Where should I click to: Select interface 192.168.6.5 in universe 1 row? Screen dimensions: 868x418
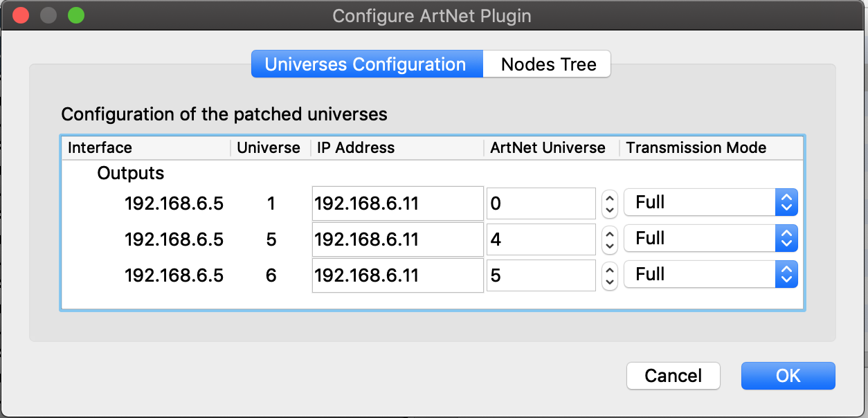174,203
